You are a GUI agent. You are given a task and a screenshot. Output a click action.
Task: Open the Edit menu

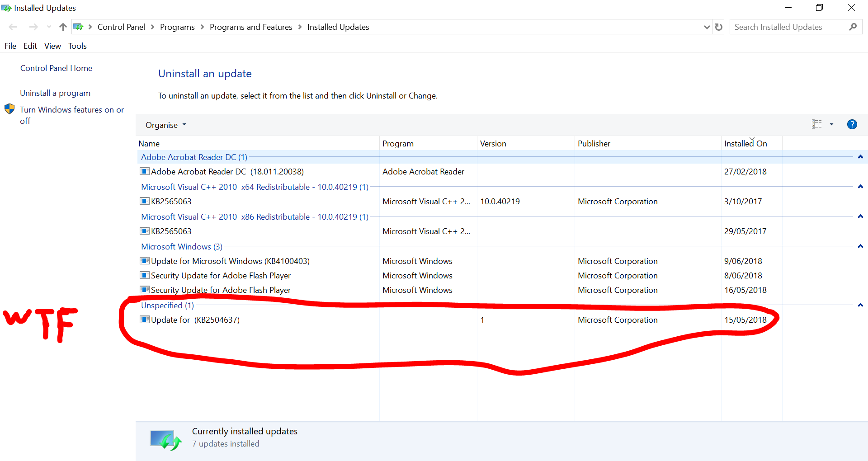(30, 46)
